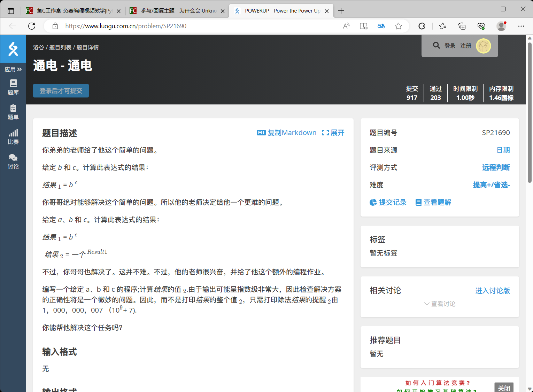Click 复制Markdown button
The height and width of the screenshot is (392, 533).
[x=287, y=133]
